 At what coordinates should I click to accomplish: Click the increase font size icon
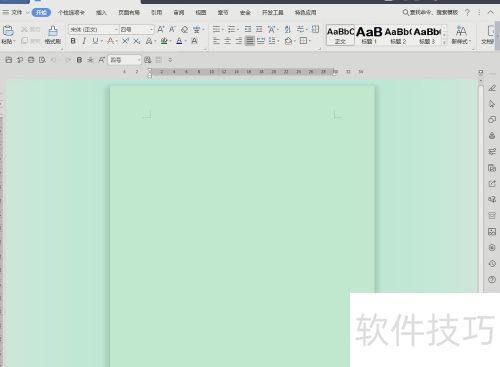[x=161, y=29]
